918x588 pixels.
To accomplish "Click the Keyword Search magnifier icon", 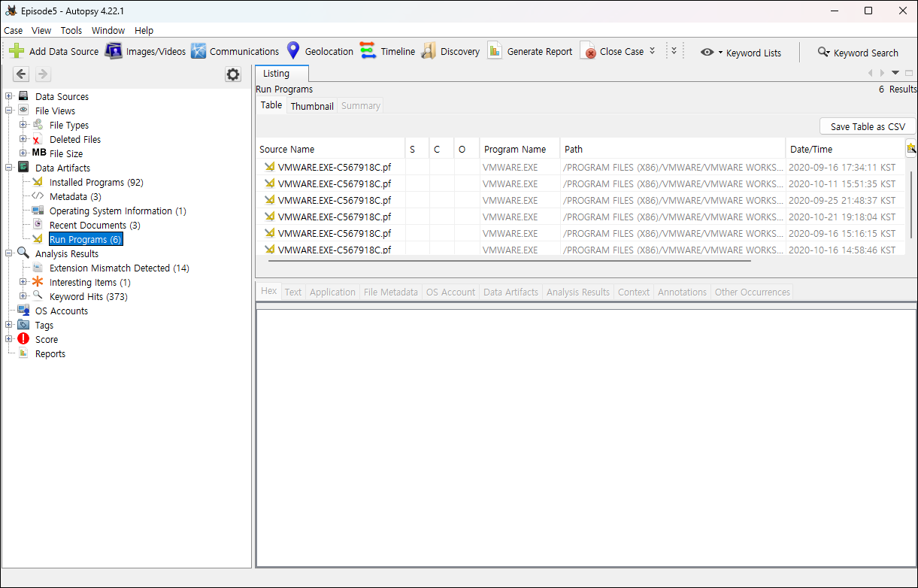I will point(823,53).
